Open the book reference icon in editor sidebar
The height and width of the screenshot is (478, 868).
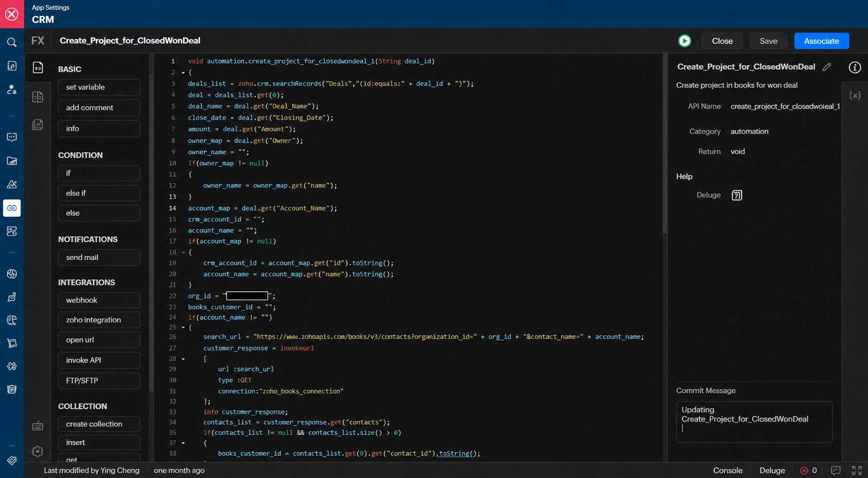click(38, 97)
